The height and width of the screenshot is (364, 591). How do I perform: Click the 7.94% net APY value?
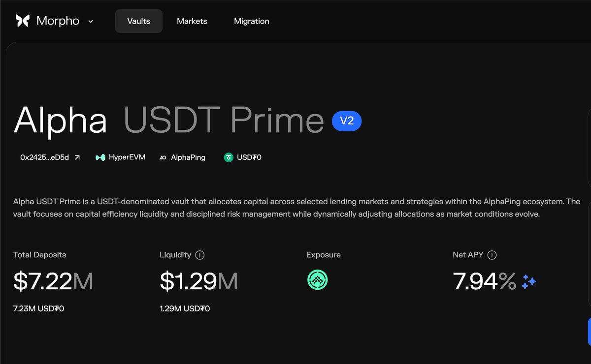pyautogui.click(x=485, y=281)
